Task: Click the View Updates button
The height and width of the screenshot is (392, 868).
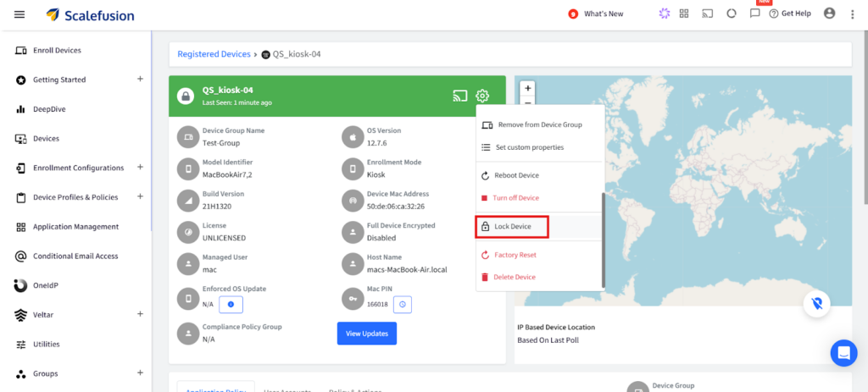Action: click(x=366, y=334)
